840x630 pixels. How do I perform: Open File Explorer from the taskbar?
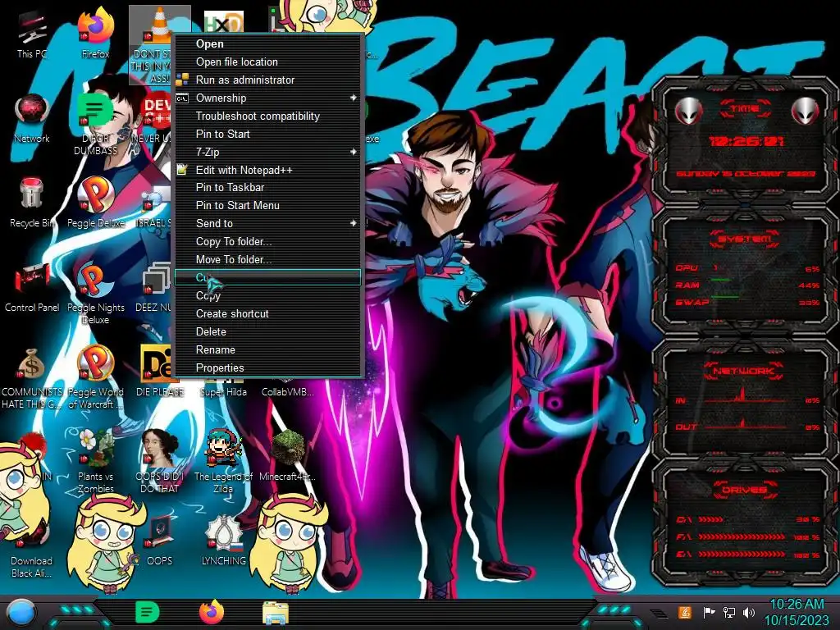click(276, 614)
